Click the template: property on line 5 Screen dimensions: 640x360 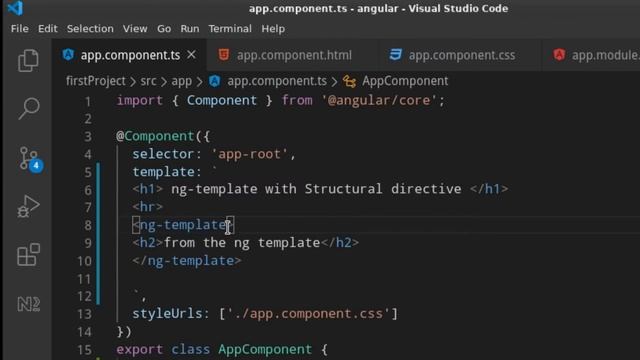click(x=167, y=172)
